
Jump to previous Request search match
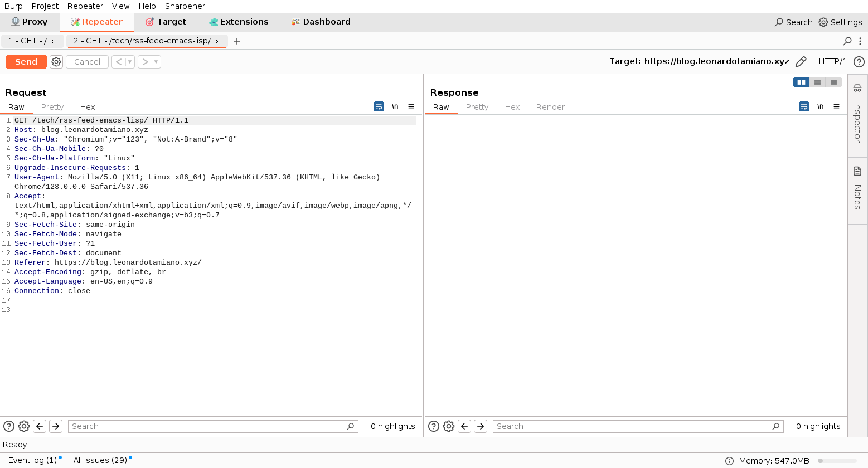[x=40, y=426]
